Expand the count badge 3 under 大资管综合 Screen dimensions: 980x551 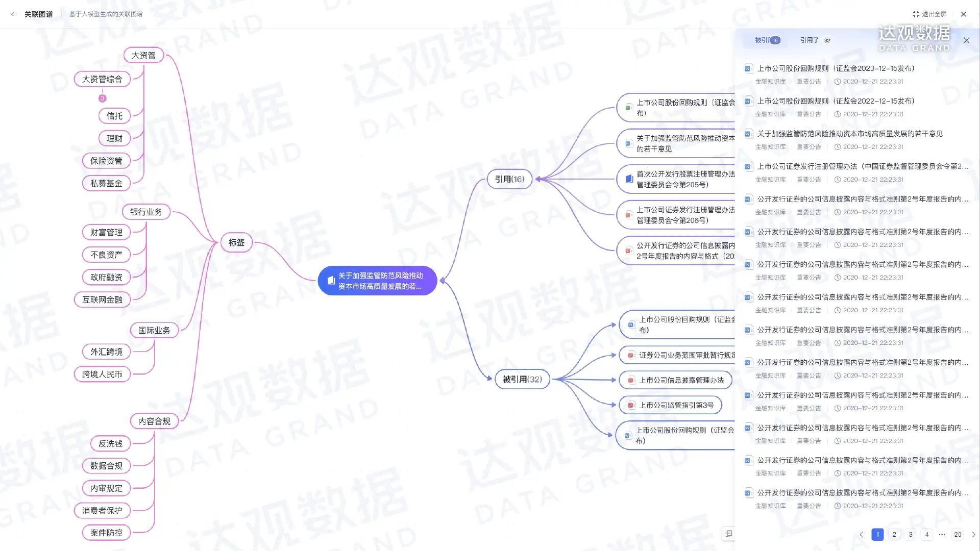coord(103,98)
